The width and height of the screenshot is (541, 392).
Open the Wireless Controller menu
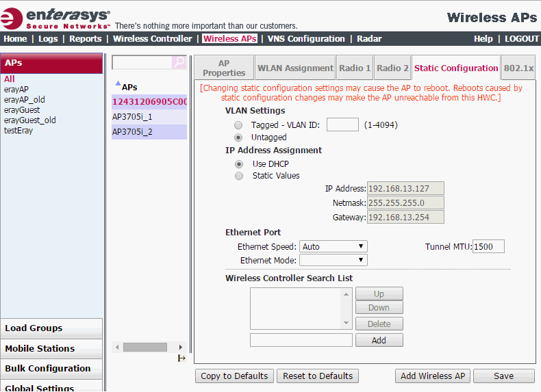[153, 38]
